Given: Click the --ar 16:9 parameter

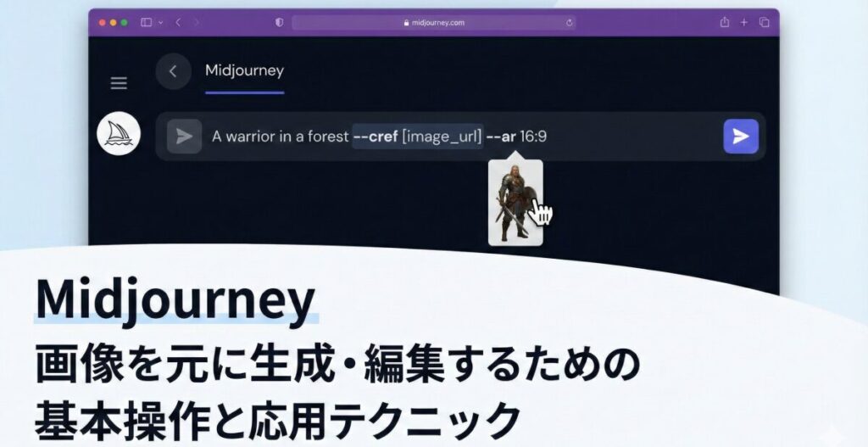Looking at the screenshot, I should point(516,137).
